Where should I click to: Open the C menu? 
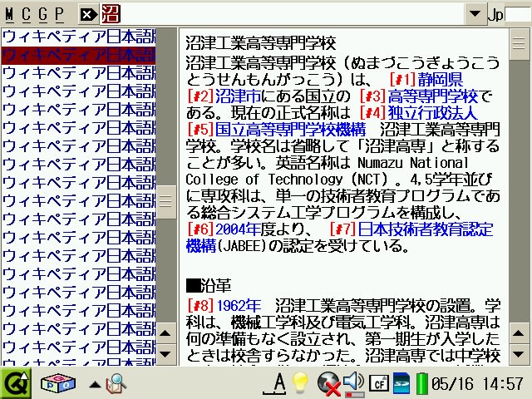coord(26,15)
